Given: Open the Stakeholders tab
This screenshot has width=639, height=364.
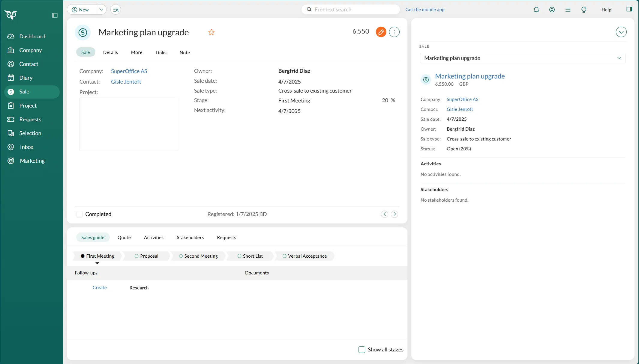Looking at the screenshot, I should point(190,238).
